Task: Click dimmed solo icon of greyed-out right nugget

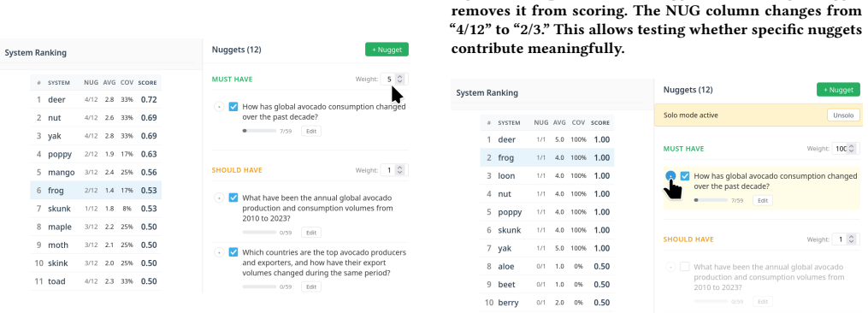Action: (670, 267)
